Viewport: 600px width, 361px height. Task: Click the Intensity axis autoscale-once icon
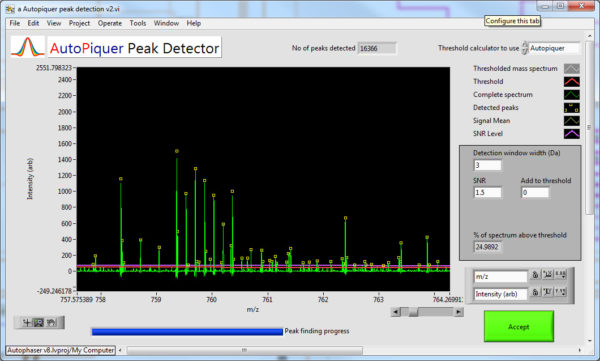click(548, 292)
